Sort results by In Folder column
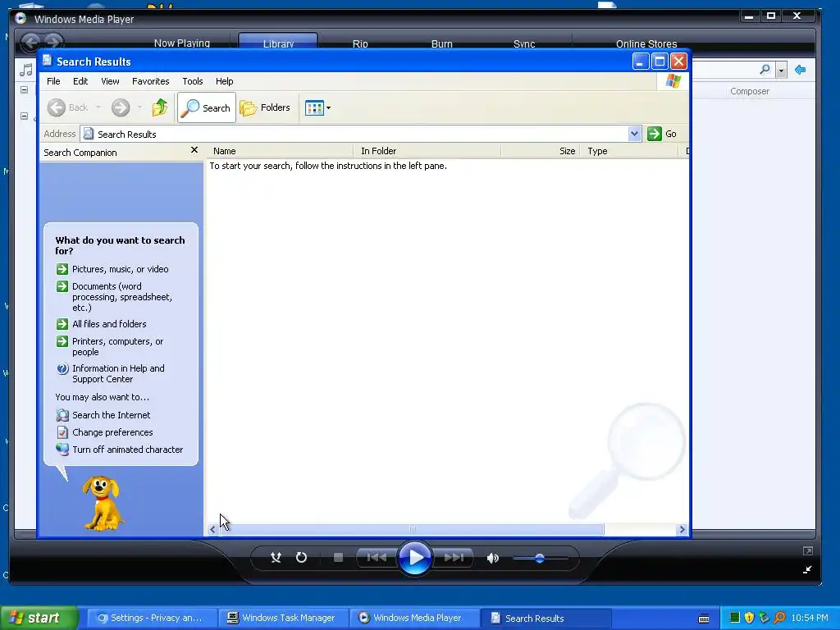840x630 pixels. pyautogui.click(x=427, y=151)
